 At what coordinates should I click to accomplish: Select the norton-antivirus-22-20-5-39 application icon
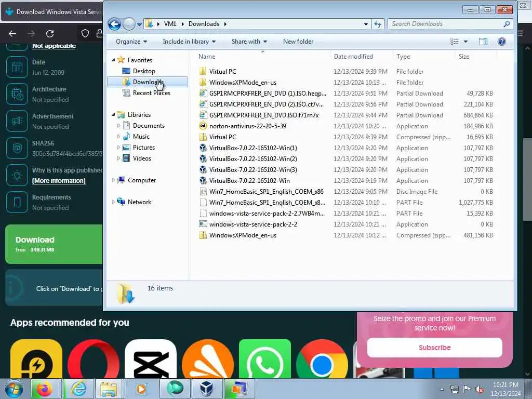tap(203, 126)
